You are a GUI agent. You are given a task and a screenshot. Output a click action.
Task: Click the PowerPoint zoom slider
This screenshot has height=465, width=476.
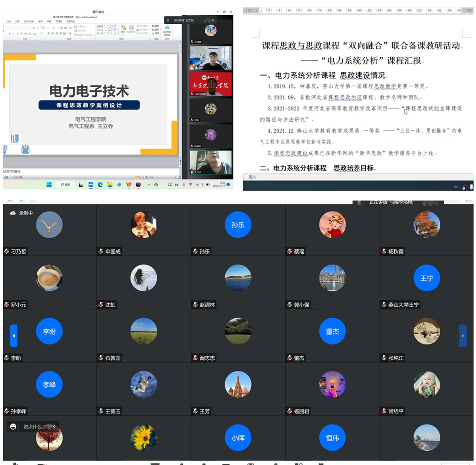pyautogui.click(x=165, y=177)
